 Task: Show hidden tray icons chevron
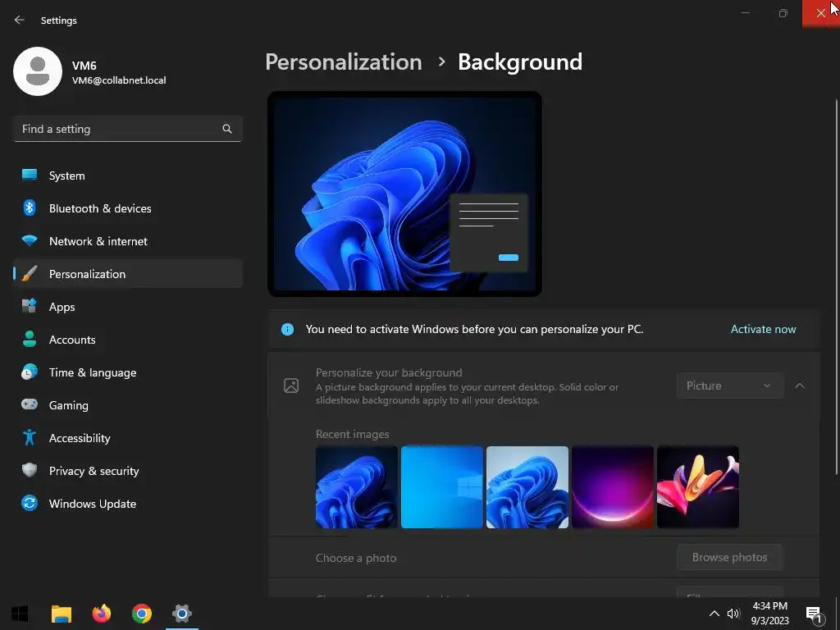tap(714, 614)
